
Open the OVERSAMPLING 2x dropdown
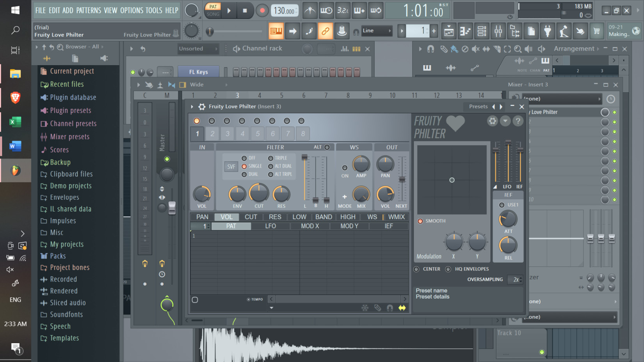click(x=515, y=279)
